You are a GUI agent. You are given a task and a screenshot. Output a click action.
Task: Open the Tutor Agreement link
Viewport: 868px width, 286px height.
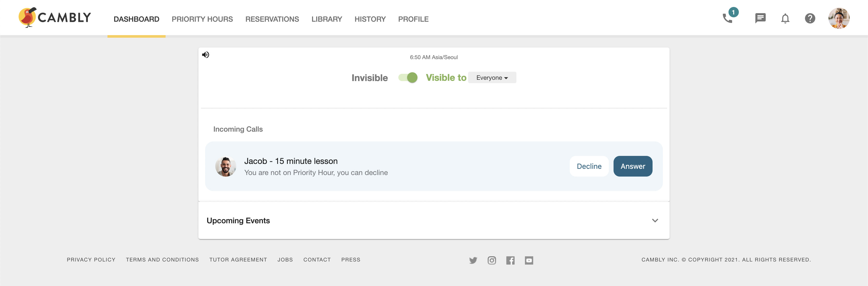[x=238, y=260]
